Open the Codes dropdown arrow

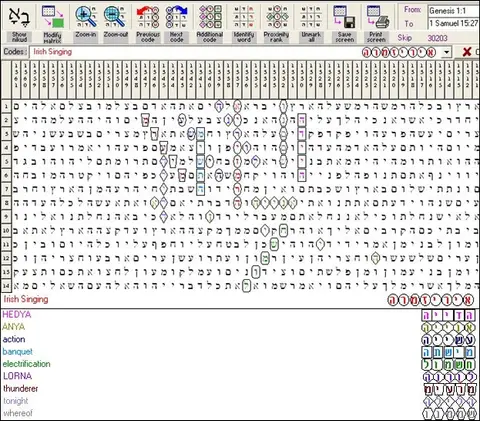click(x=446, y=52)
